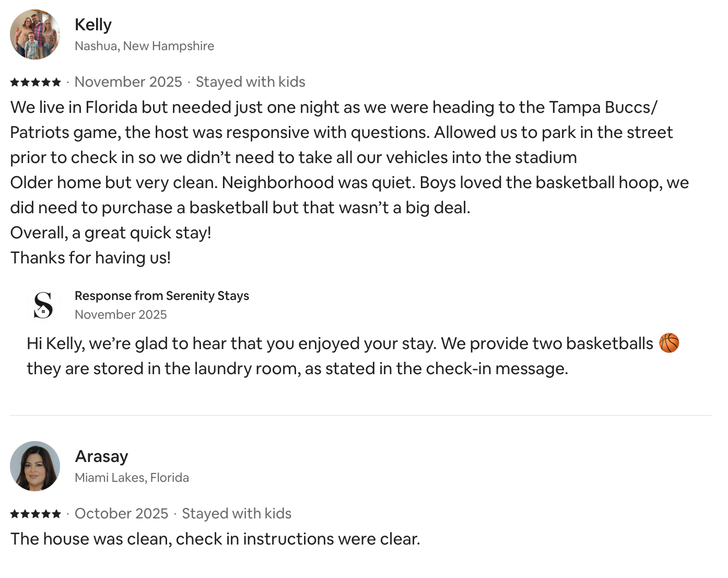Select Miami Lakes, Florida location text

132,478
